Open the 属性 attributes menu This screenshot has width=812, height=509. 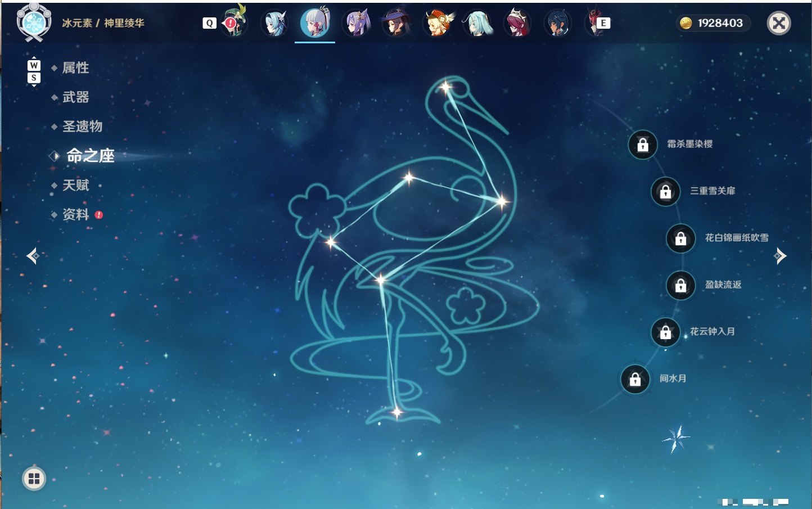point(75,68)
